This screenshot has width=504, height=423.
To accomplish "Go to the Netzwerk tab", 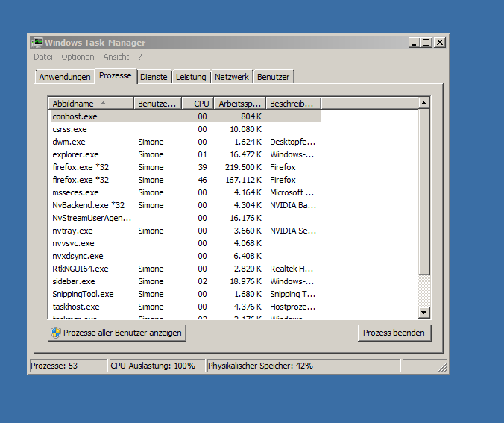I will tap(231, 77).
